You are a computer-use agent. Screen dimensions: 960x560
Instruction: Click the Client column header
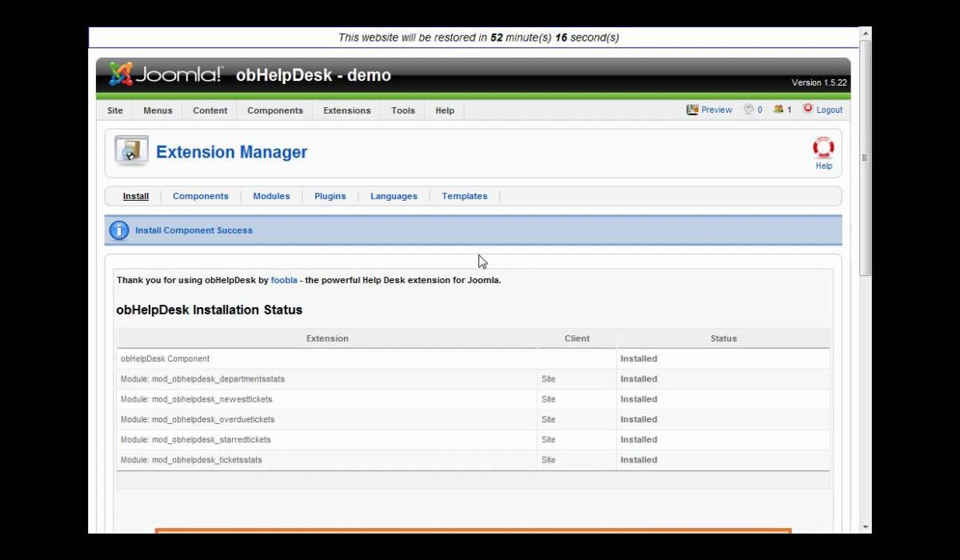point(577,338)
